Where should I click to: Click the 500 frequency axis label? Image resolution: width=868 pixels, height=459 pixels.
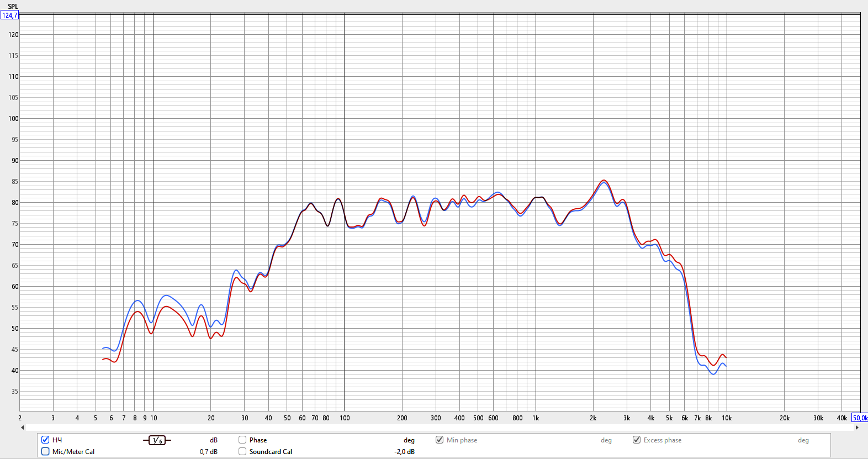click(x=478, y=418)
